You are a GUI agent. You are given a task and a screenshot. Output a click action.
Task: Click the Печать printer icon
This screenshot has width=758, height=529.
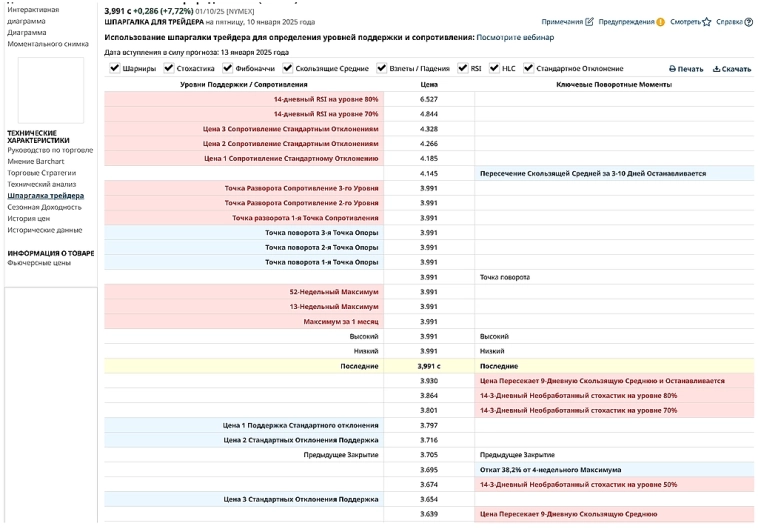[x=673, y=69]
